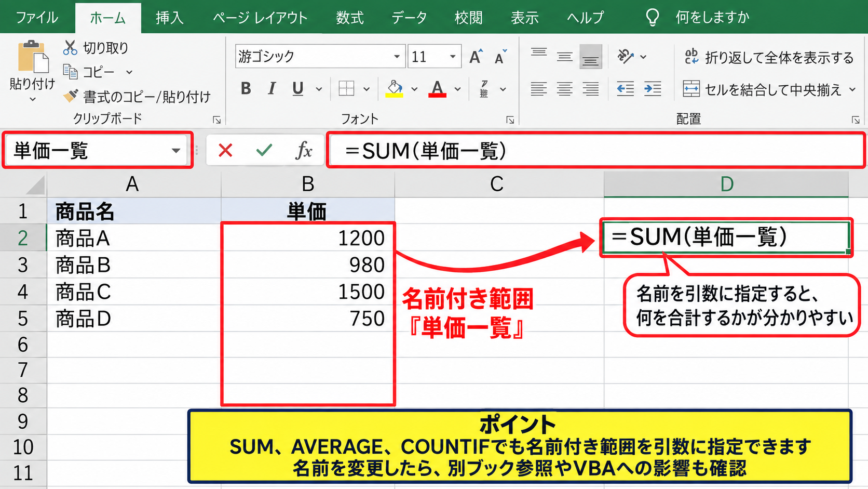Switch to the データ tab
868x489 pixels.
(409, 17)
